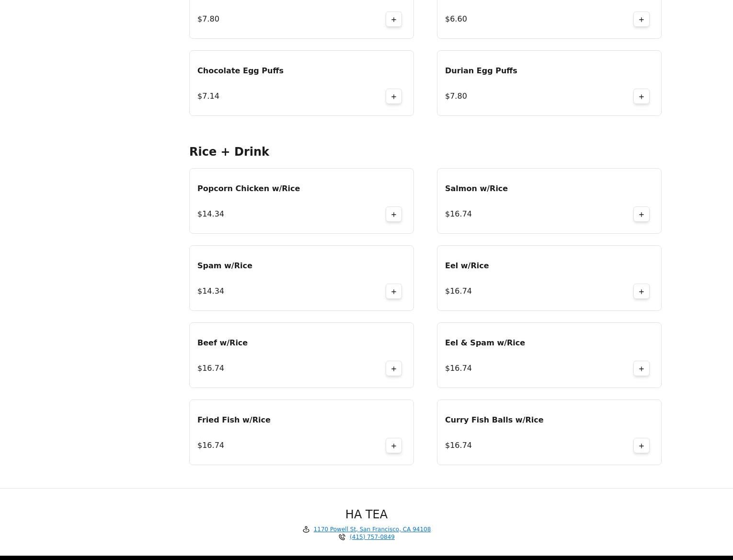Add Curry Fish Balls w/Rice
Screen dimensions: 733x560
(641, 446)
